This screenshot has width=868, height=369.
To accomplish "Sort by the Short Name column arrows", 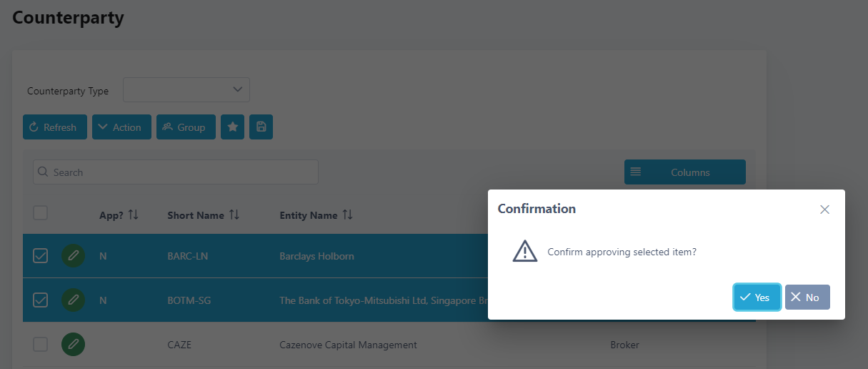I will pos(234,215).
